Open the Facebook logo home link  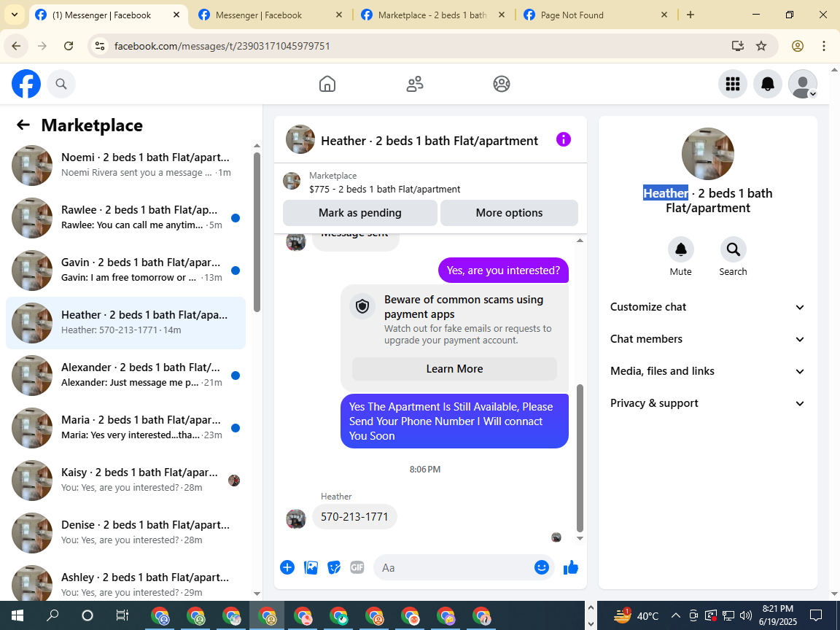click(26, 84)
